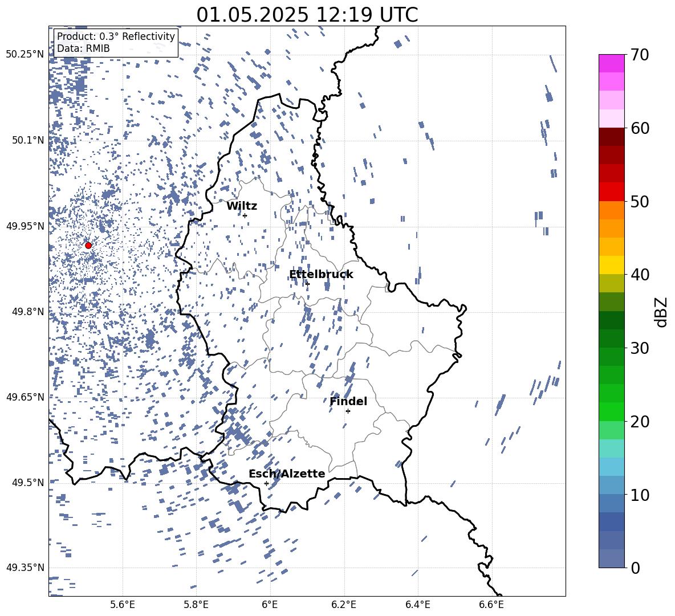The image size is (675, 616).
Task: Click the 49.8°N latitude label
Action: tap(28, 312)
